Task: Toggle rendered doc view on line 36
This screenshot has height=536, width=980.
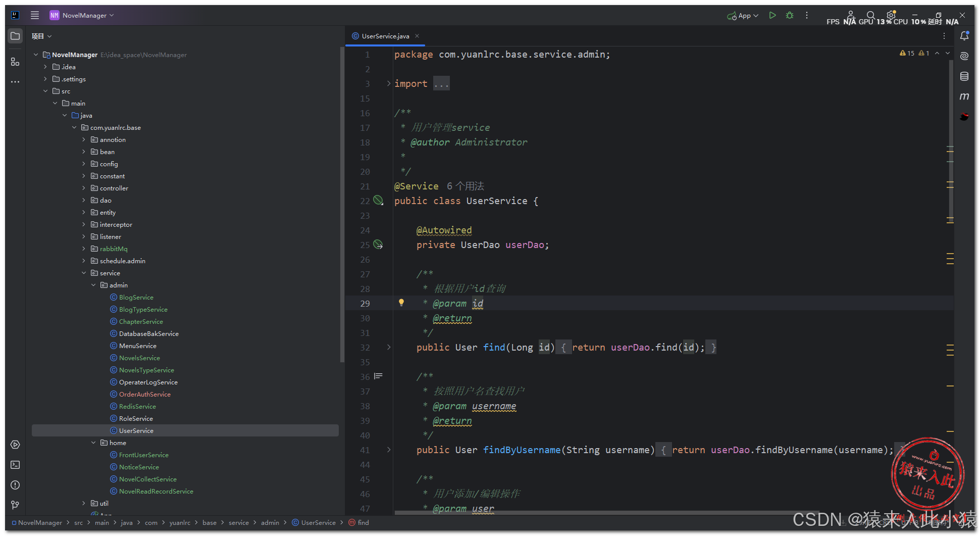Action: [x=378, y=376]
